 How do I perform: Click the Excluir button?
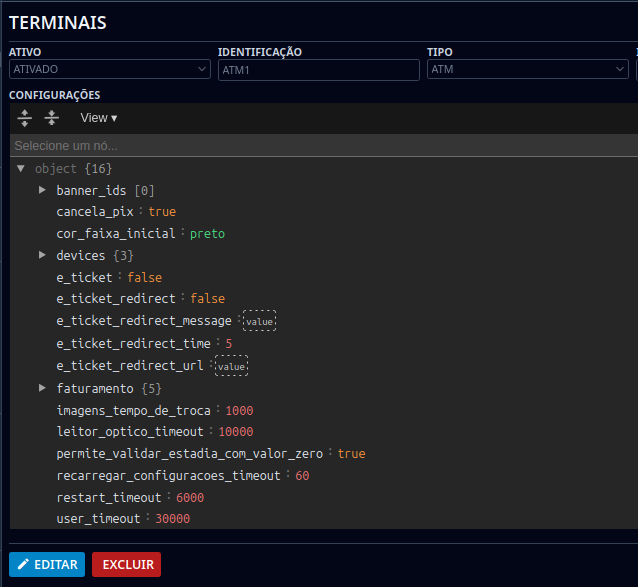pos(126,565)
